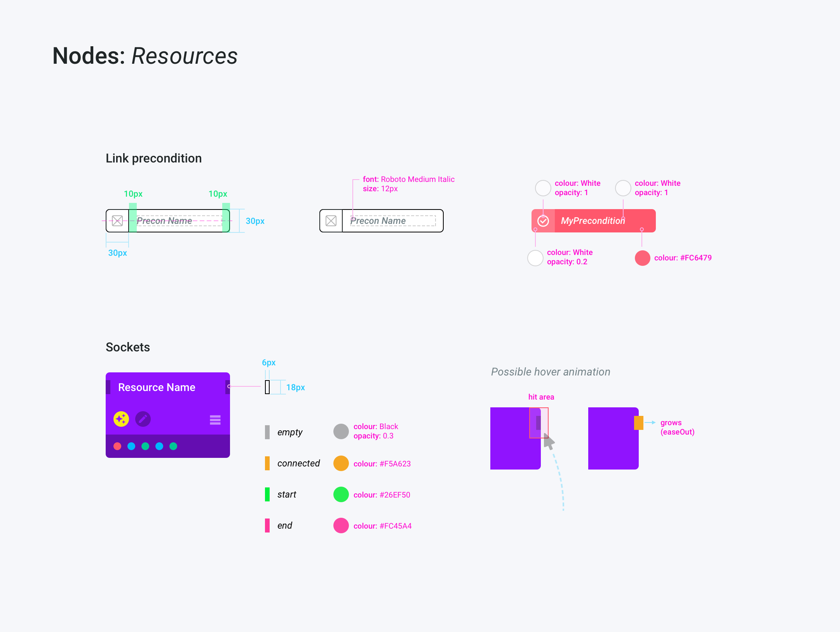840x632 pixels.
Task: Open the hamburger menu icon on resource card
Action: pyautogui.click(x=215, y=420)
